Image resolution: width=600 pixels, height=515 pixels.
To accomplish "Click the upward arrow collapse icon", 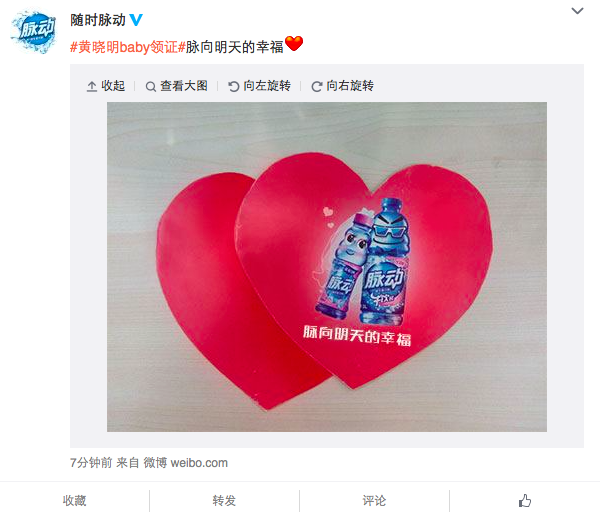I will [x=92, y=86].
